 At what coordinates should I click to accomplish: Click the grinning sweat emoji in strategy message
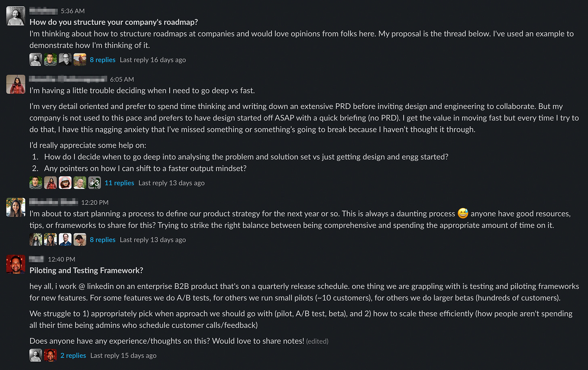463,213
